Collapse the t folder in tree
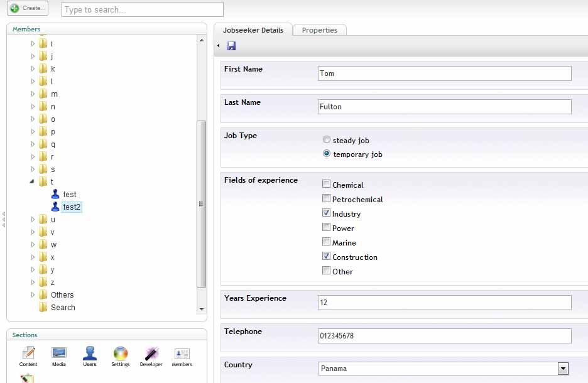This screenshot has width=588, height=383. [x=33, y=182]
